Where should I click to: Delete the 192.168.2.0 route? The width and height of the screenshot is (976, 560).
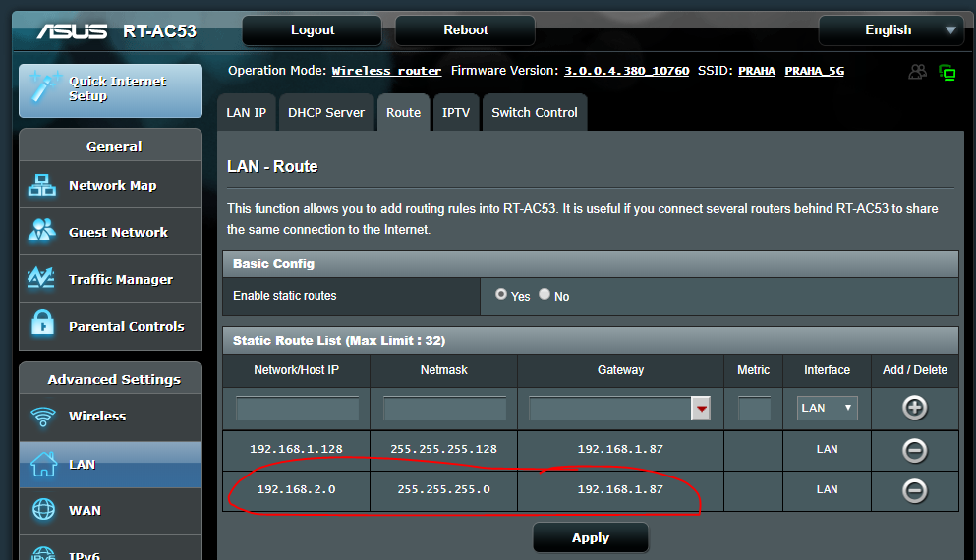click(914, 491)
